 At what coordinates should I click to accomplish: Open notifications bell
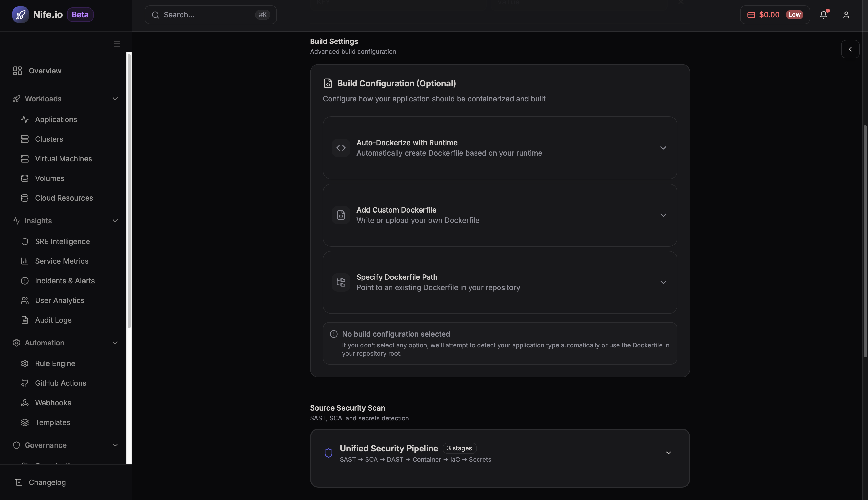click(x=824, y=14)
